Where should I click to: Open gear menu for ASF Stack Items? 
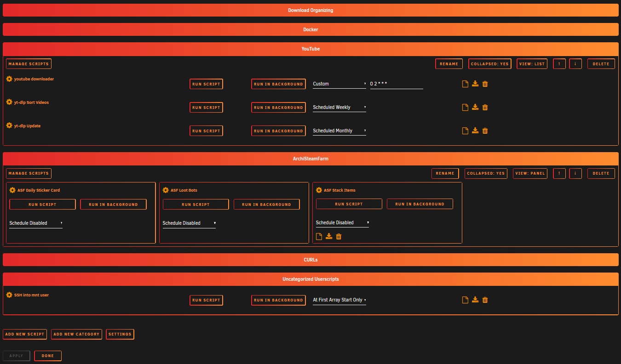click(319, 190)
